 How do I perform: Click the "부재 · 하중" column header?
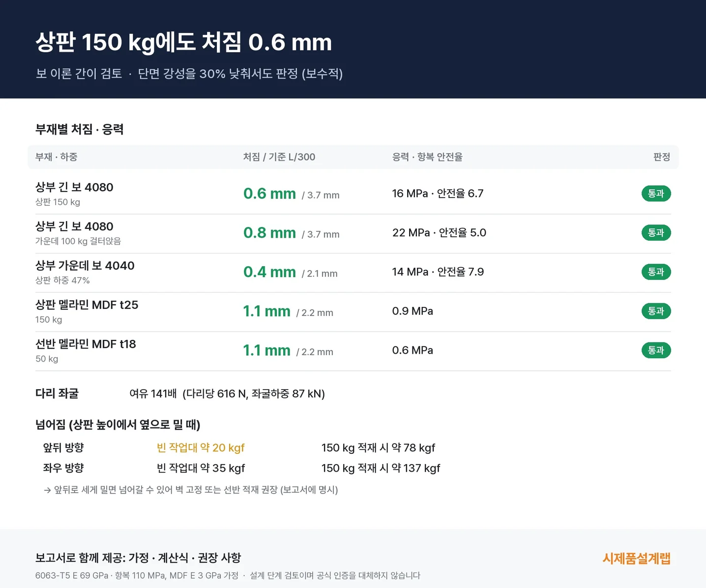click(x=56, y=157)
